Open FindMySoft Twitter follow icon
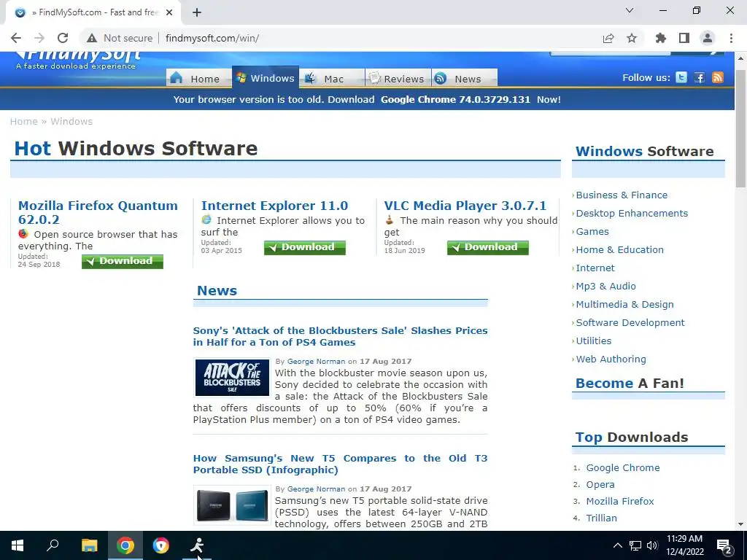The width and height of the screenshot is (747, 560). [681, 77]
